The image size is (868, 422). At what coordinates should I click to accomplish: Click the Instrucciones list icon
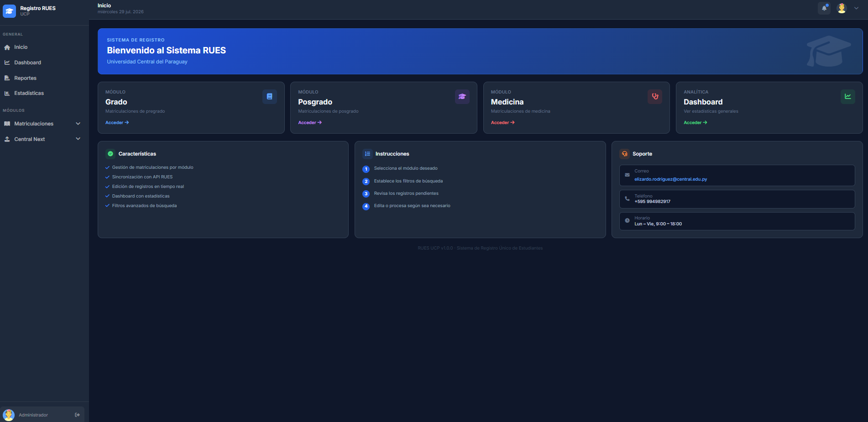coord(367,154)
